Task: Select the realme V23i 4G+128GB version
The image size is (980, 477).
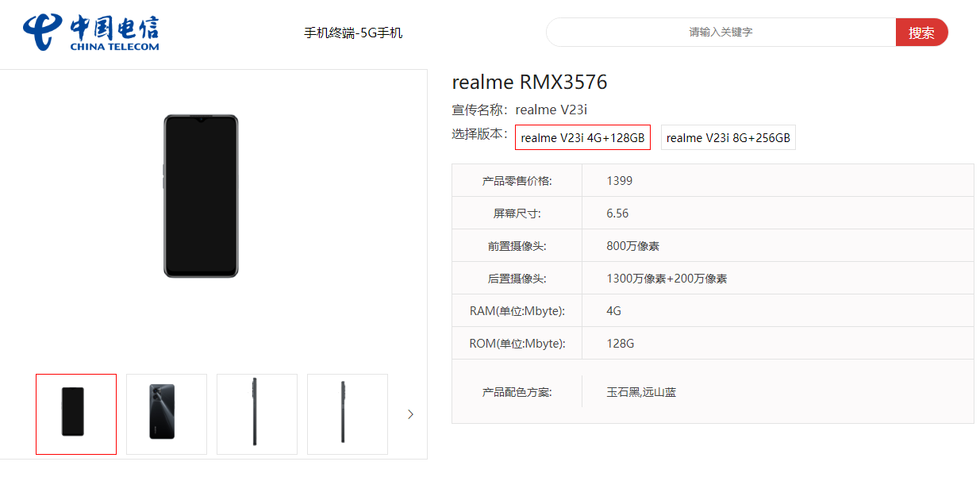Action: coord(582,137)
